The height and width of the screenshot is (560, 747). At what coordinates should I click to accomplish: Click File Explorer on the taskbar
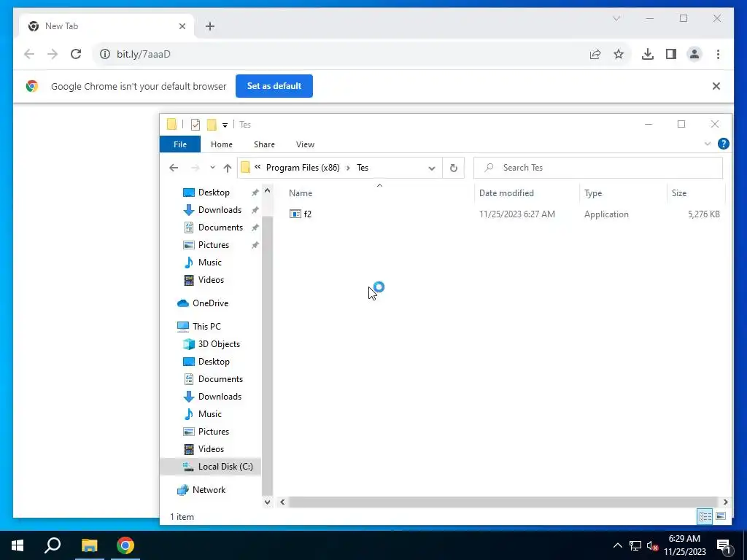(x=89, y=545)
